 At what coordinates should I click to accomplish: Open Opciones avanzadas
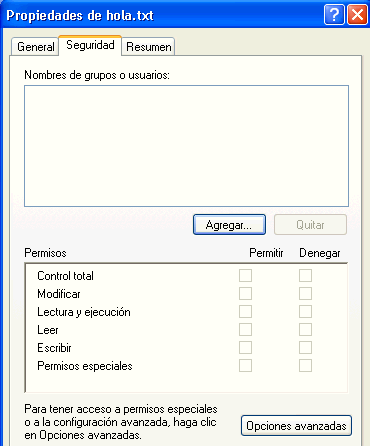[x=296, y=426]
